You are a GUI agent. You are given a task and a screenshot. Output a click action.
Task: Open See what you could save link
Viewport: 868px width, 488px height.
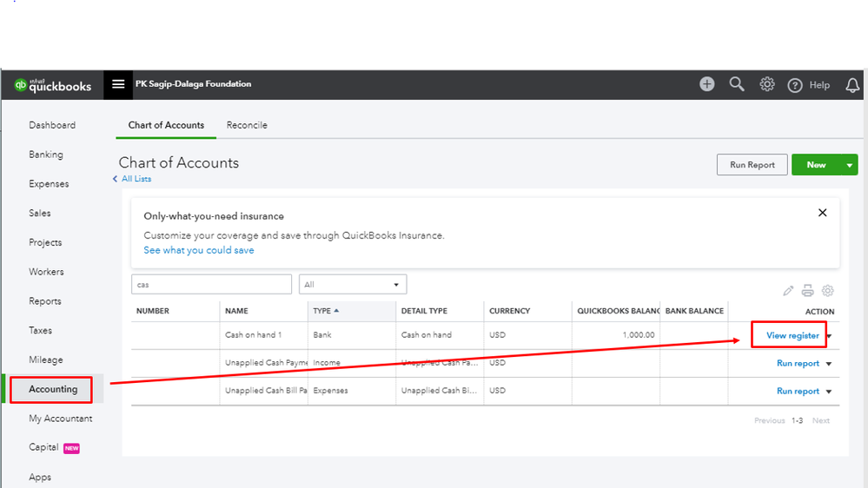(199, 250)
